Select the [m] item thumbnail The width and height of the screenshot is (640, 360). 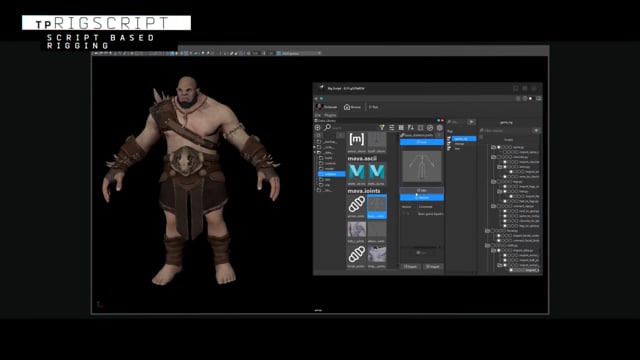click(356, 140)
